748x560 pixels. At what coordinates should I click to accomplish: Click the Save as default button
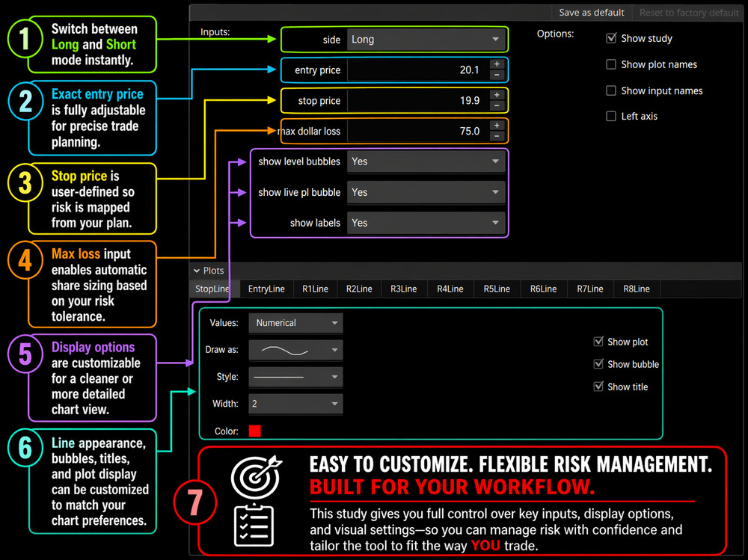(x=591, y=12)
